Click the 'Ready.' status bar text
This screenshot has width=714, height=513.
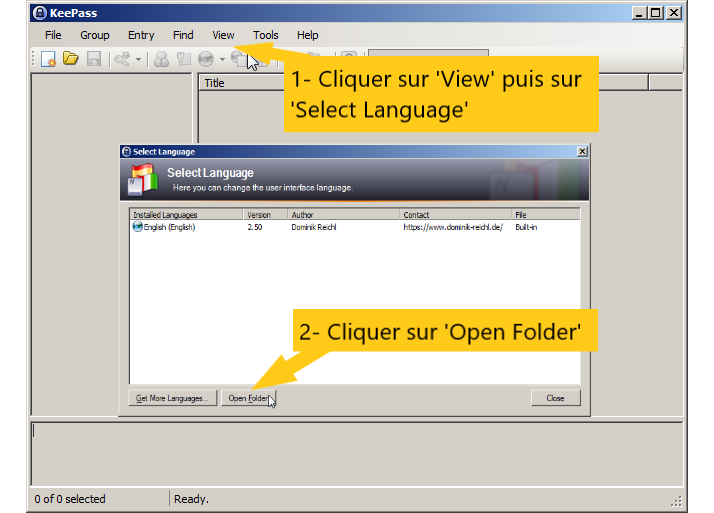(191, 499)
